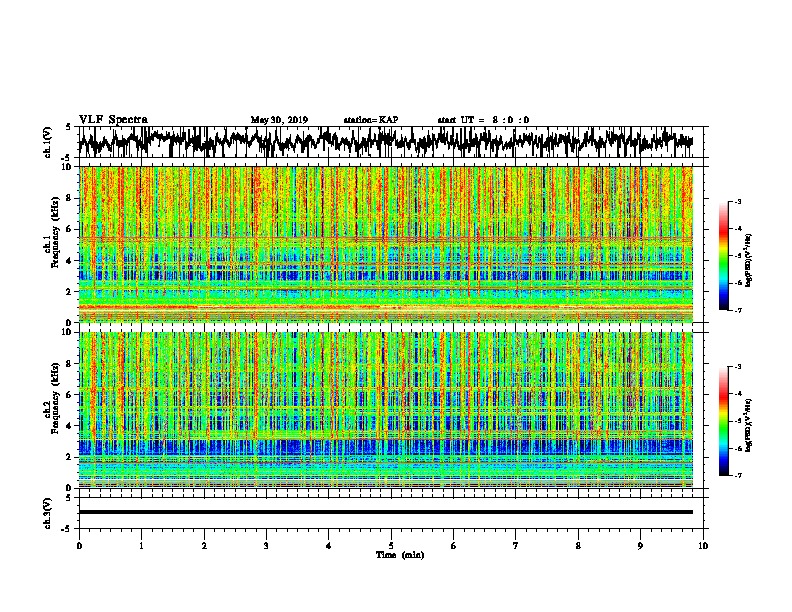Click the x-axis tick label "8"

click(578, 546)
